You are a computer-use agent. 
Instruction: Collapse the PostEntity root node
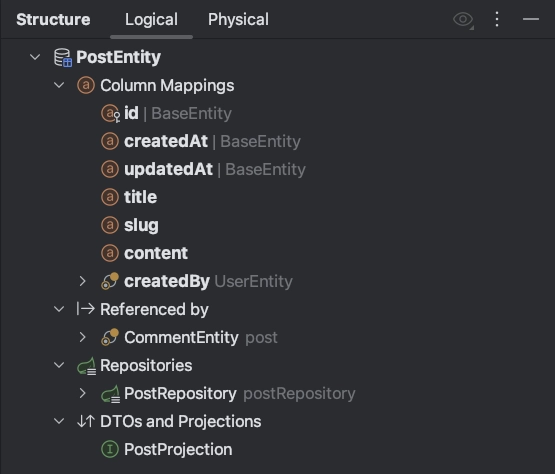pos(35,57)
